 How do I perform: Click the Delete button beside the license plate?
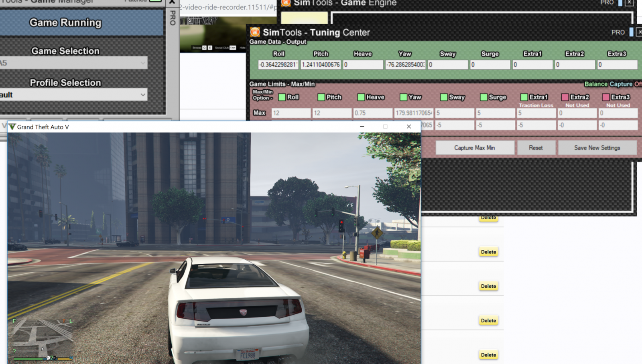click(488, 355)
